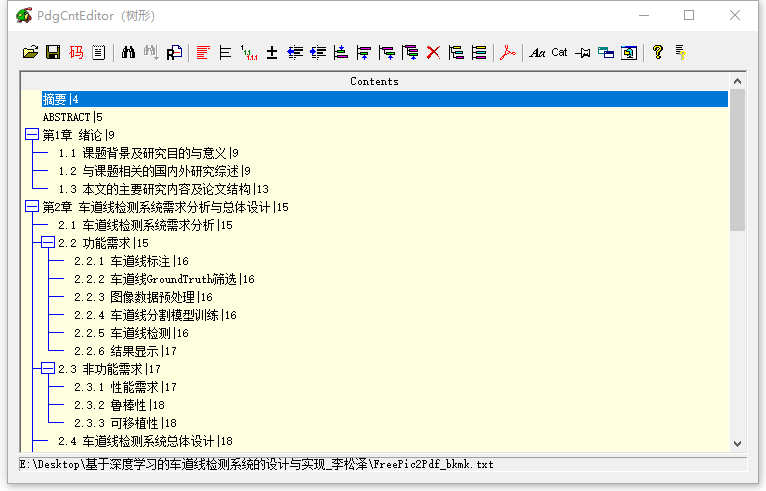Open the notepad text editor icon
766x491 pixels.
pyautogui.click(x=99, y=52)
